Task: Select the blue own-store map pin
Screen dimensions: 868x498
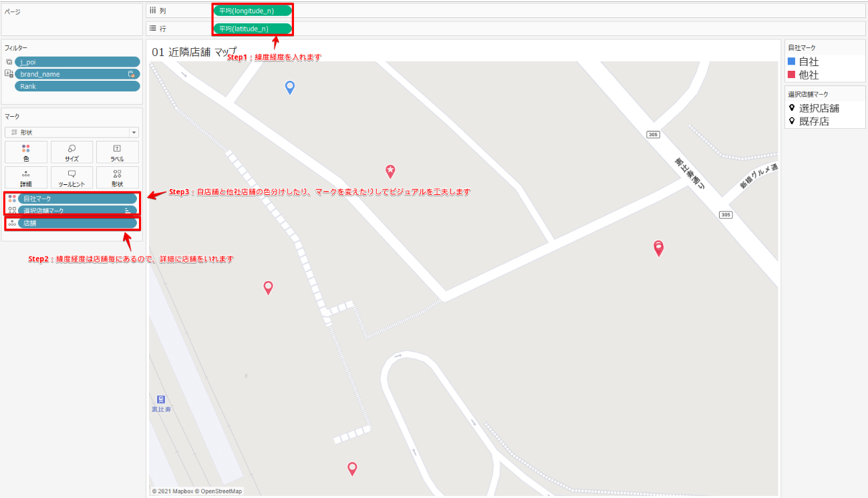Action: (x=290, y=87)
